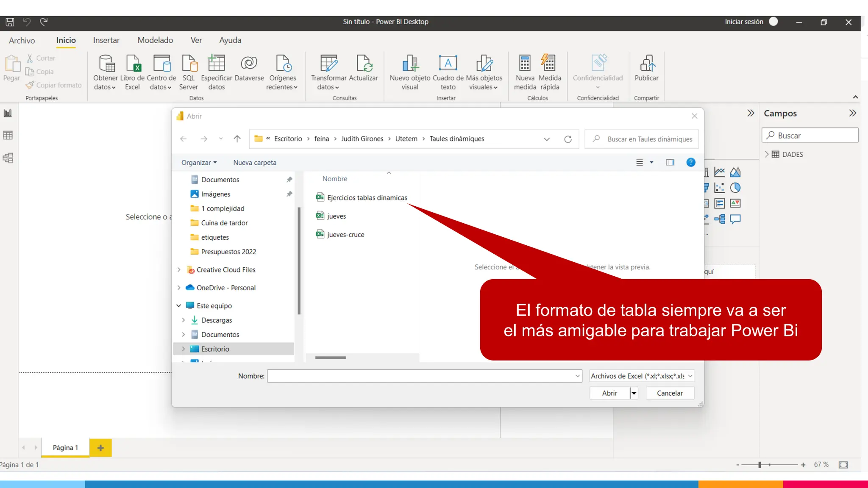
Task: Switch to the model view icon
Action: coord(8,158)
